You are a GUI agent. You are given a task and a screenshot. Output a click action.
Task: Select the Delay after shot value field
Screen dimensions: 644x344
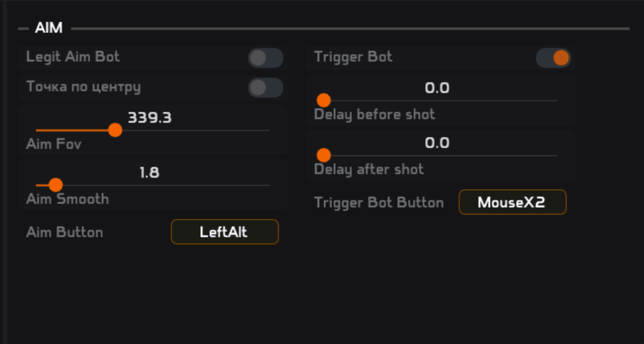click(x=437, y=143)
